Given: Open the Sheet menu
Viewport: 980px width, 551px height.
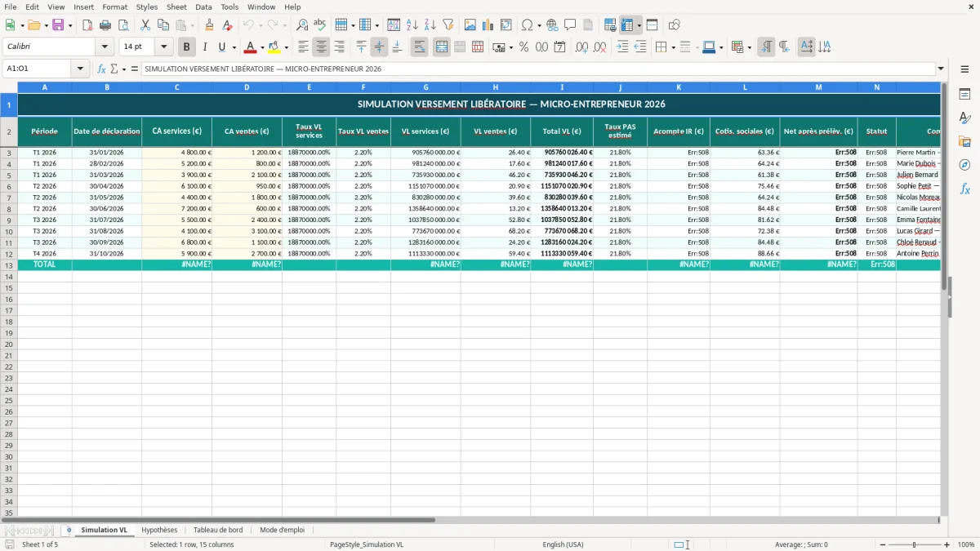Looking at the screenshot, I should tap(176, 7).
